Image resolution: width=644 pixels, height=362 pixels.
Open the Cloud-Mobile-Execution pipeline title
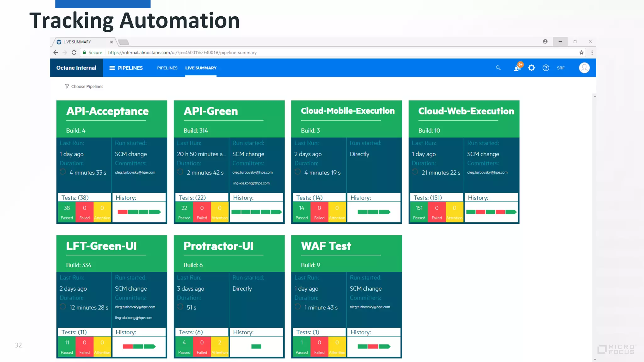pyautogui.click(x=348, y=111)
